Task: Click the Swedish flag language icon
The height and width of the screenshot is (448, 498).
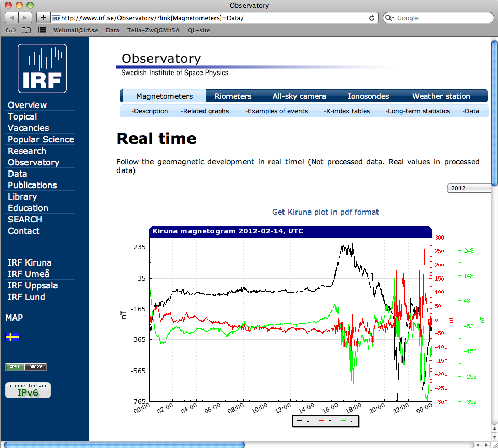Action: [x=12, y=337]
